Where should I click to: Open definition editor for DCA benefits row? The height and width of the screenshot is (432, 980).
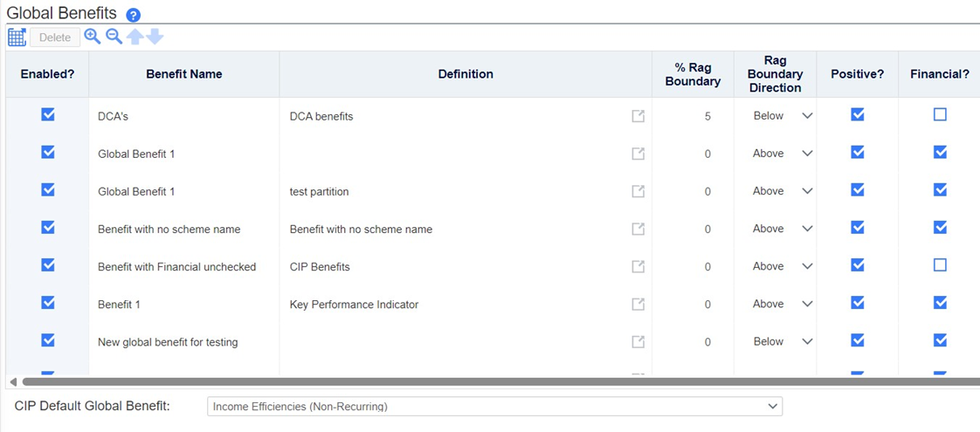coord(638,116)
